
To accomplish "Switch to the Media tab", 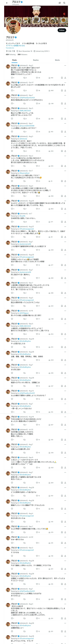I will coord(57,60).
